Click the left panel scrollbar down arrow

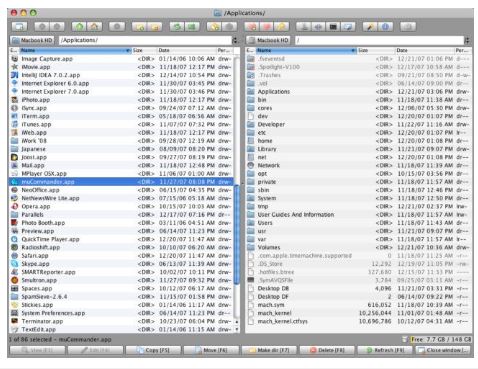click(x=237, y=329)
